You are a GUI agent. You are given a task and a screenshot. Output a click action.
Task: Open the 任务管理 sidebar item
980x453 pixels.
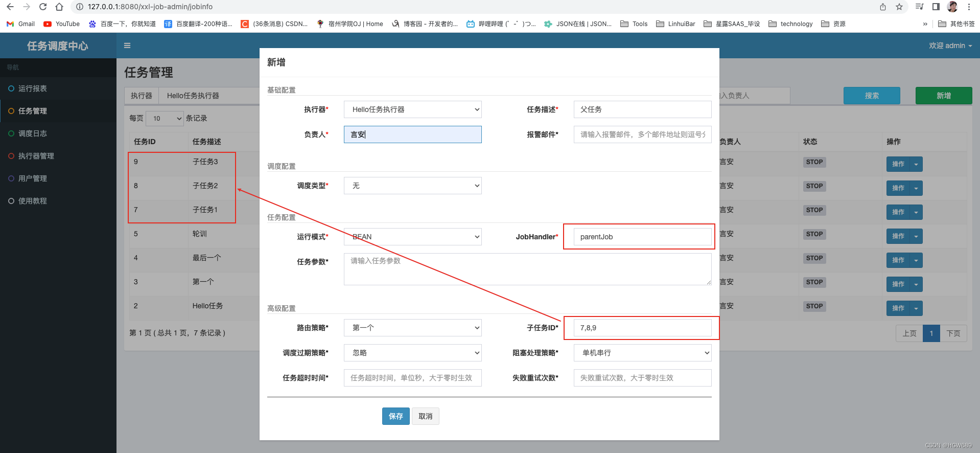[58, 111]
